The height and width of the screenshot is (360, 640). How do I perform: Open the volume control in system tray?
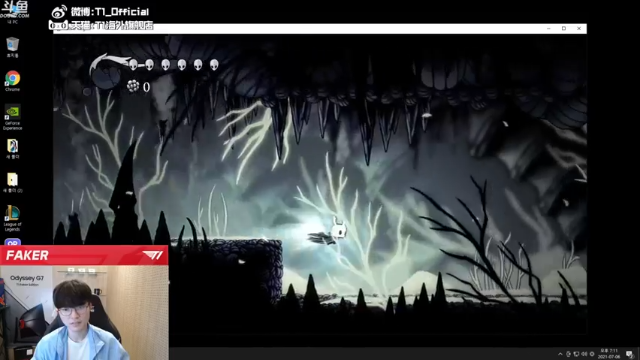tap(584, 354)
